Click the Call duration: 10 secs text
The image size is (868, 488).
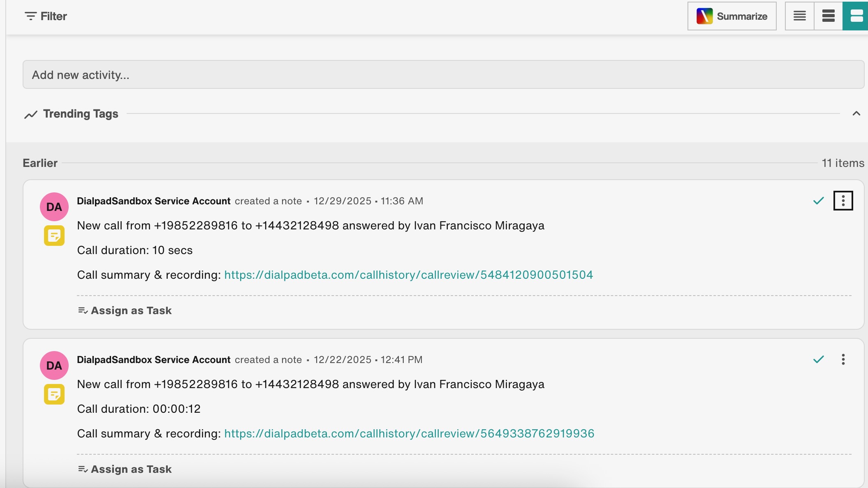[x=135, y=250]
